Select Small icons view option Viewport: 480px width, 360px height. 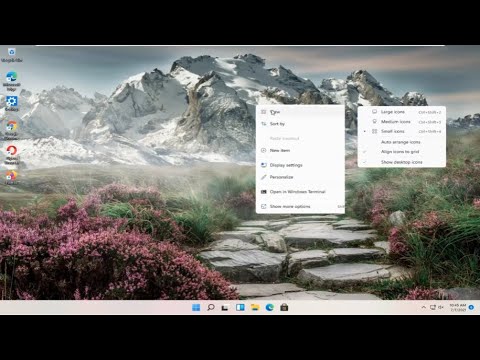point(402,131)
